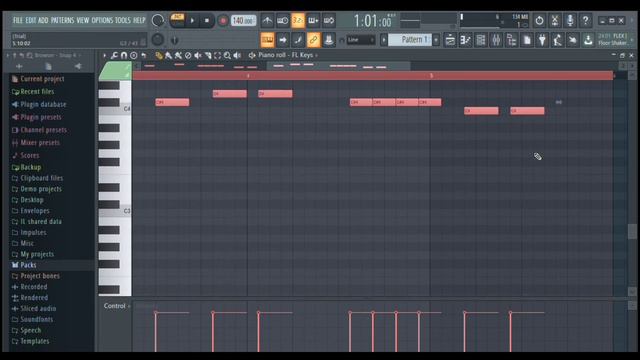Open the undo history circular arrow icon

click(x=539, y=20)
